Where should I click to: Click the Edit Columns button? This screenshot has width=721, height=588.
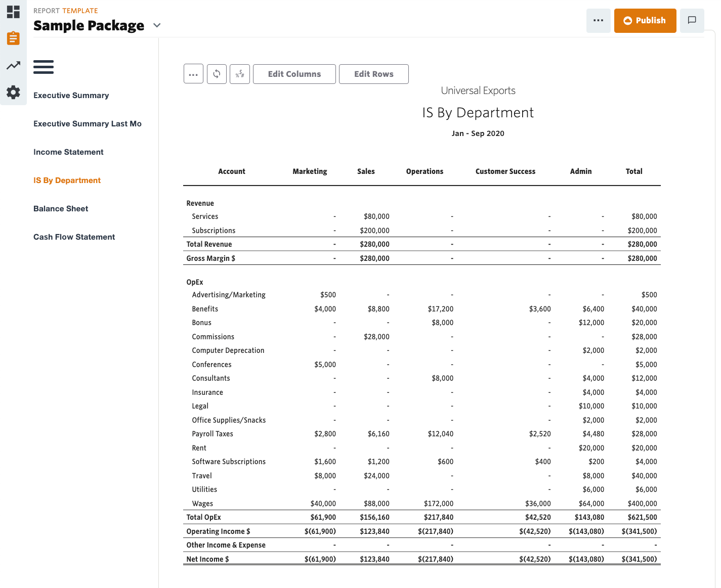click(294, 74)
